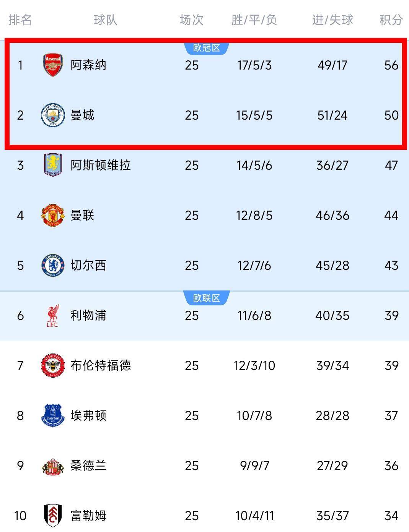This screenshot has height=532, width=409.
Task: Click the Everton club crest
Action: (52, 415)
